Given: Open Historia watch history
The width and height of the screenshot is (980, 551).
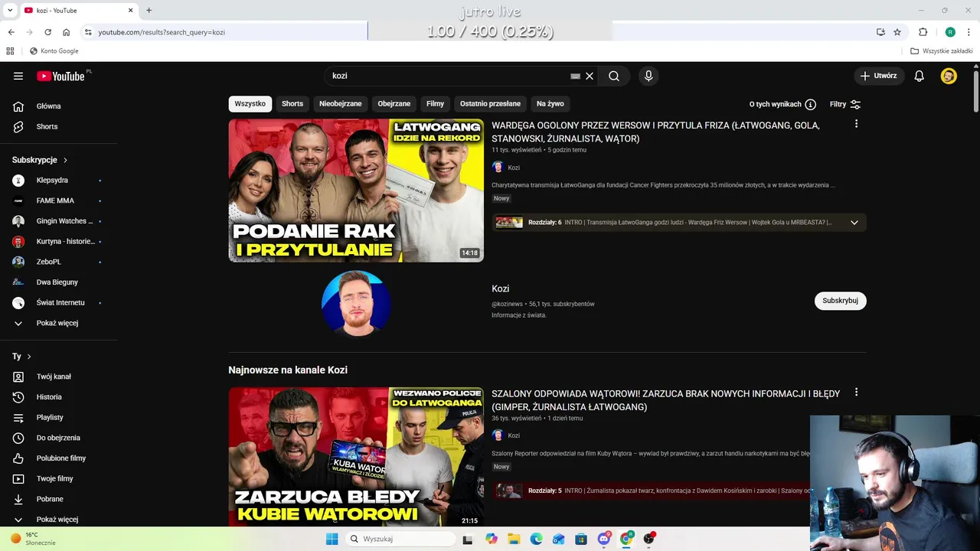Looking at the screenshot, I should 59,397.
